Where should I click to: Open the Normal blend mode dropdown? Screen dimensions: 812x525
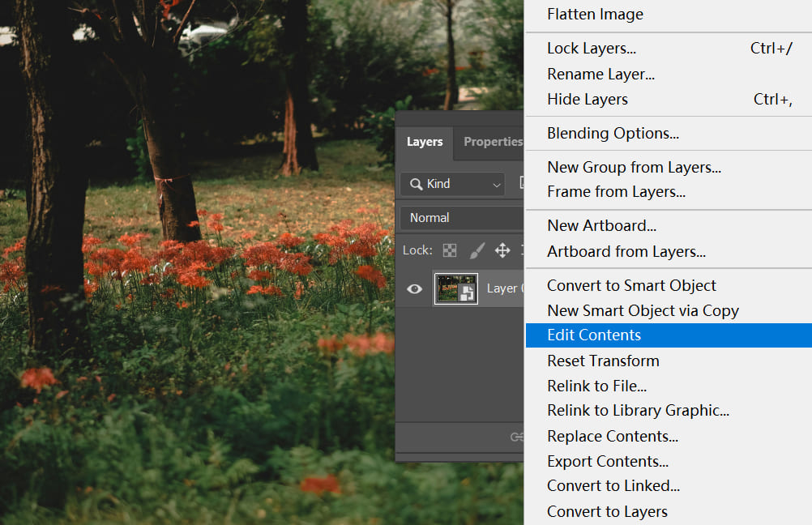(454, 217)
